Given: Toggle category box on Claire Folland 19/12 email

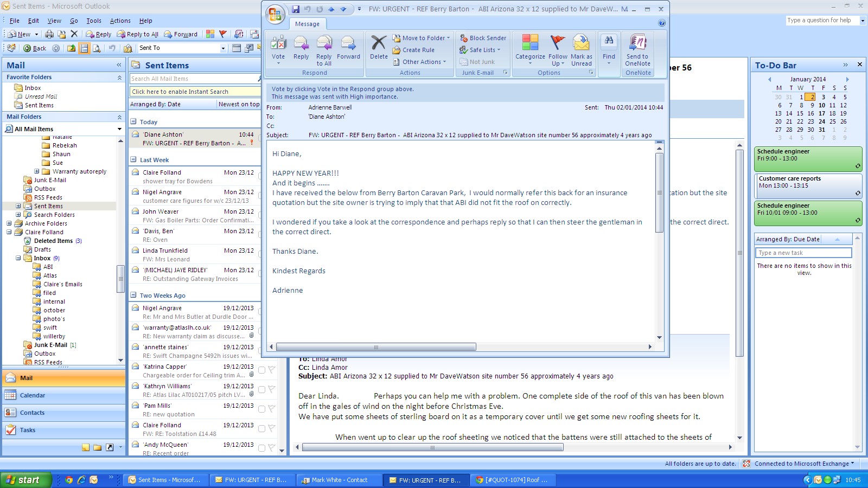Looking at the screenshot, I should click(x=261, y=428).
